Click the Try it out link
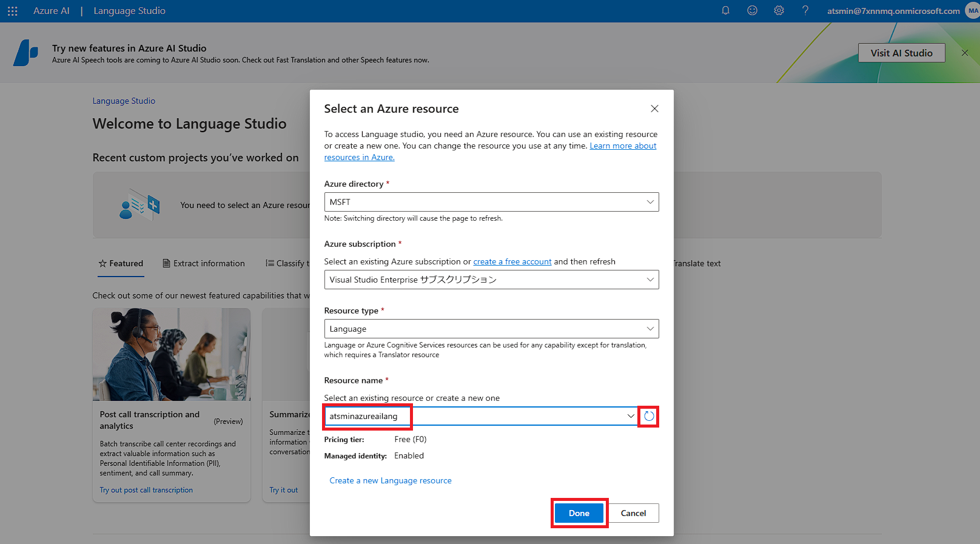The height and width of the screenshot is (544, 980). pos(284,490)
